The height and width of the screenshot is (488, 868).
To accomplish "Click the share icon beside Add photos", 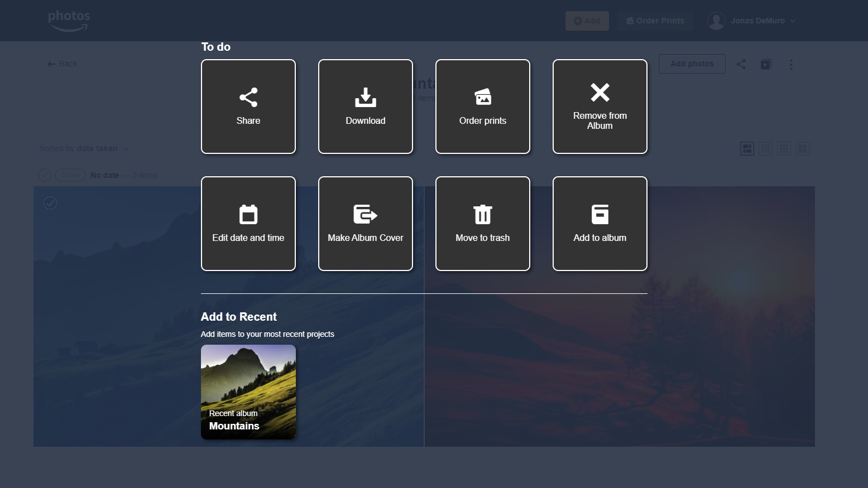I will click(x=741, y=64).
